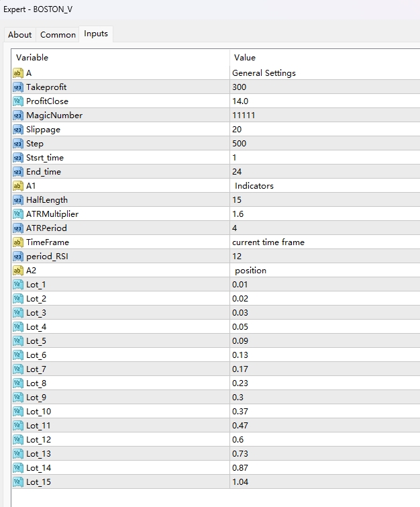Image resolution: width=420 pixels, height=507 pixels.
Task: Click the double icon next to Lot_8
Action: click(x=17, y=383)
